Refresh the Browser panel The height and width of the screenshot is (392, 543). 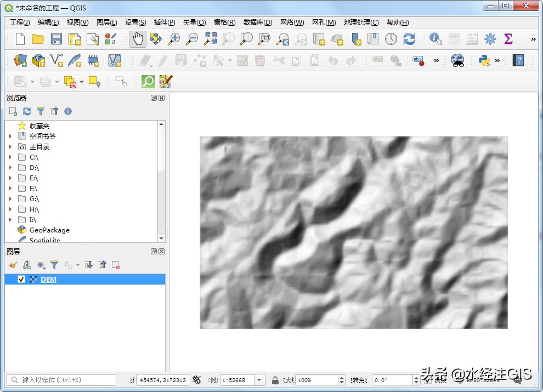point(27,111)
